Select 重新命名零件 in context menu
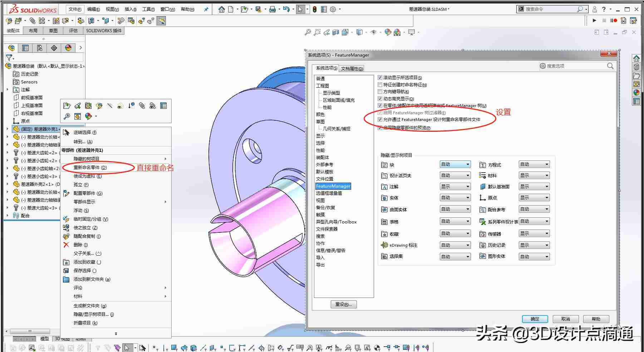 [x=90, y=168]
